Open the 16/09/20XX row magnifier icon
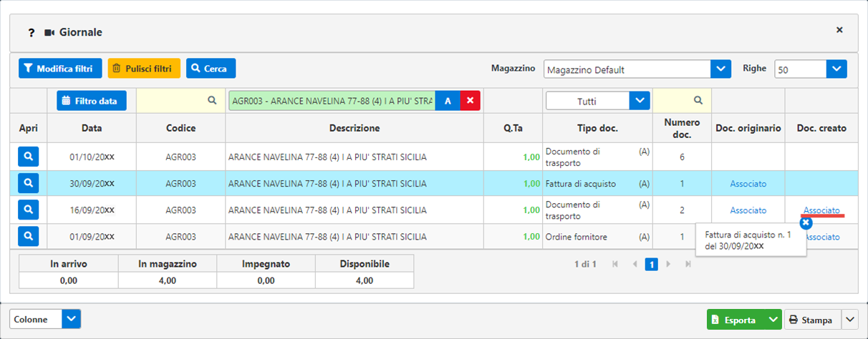This screenshot has height=339, width=868. pyautogui.click(x=29, y=210)
